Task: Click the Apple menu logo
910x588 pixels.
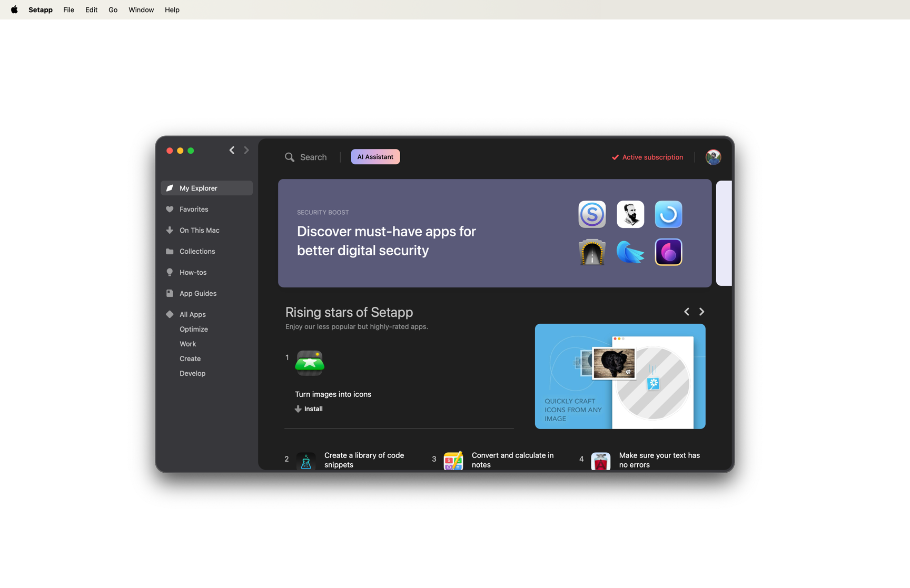Action: click(14, 9)
